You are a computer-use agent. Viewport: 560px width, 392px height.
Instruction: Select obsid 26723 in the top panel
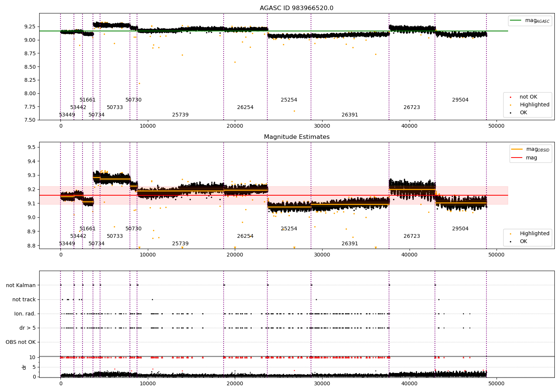coord(412,108)
